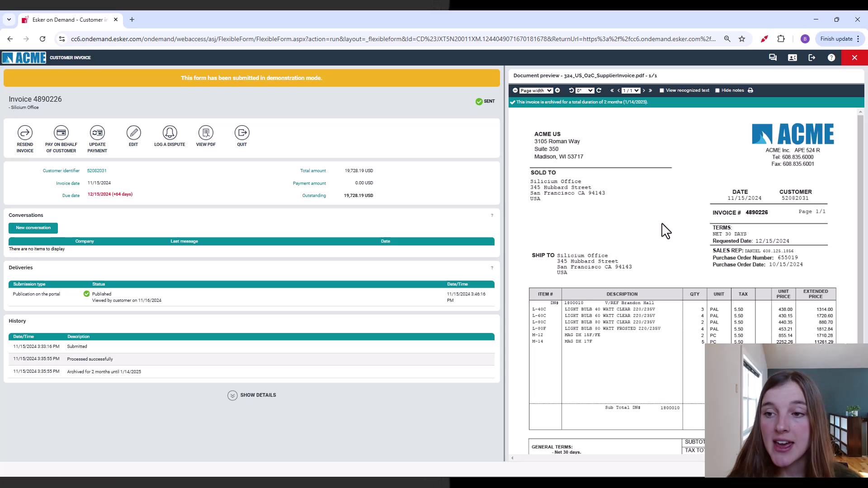Click the Finish update browser button
Viewport: 868px width, 488px height.
coord(836,39)
